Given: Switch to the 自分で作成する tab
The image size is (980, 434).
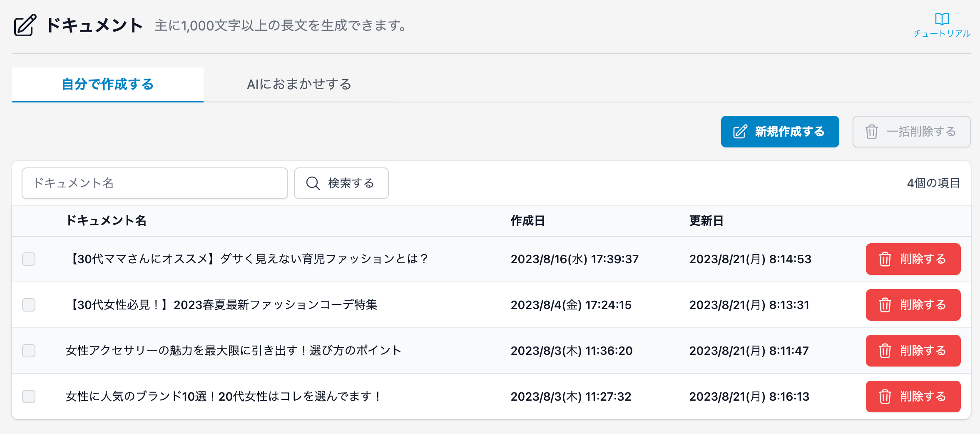Looking at the screenshot, I should coord(107,85).
